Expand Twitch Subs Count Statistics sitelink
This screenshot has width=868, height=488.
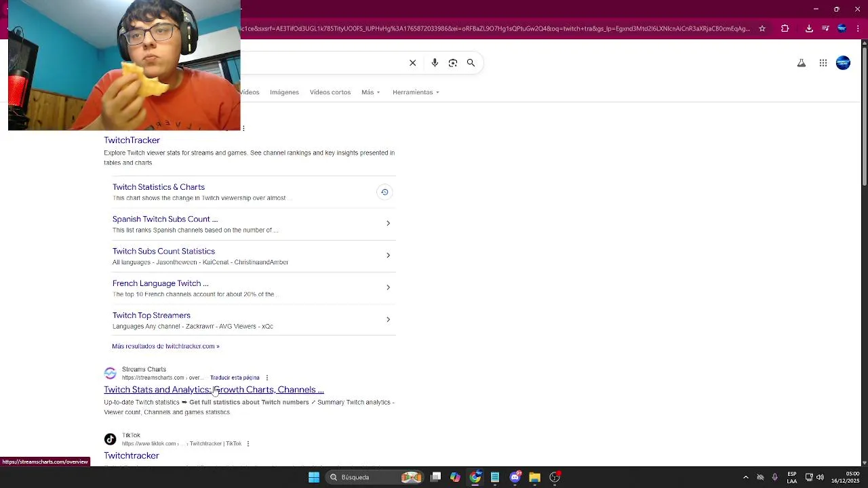pos(388,255)
